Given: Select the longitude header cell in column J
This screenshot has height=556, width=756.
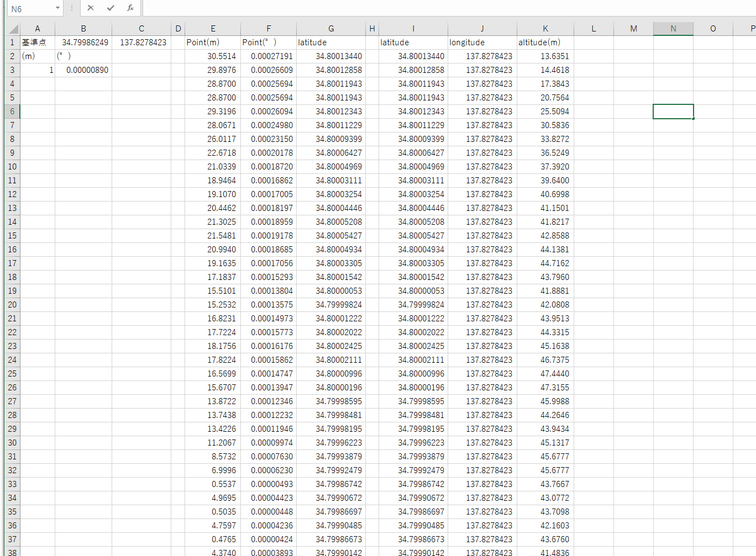Looking at the screenshot, I should point(482,43).
